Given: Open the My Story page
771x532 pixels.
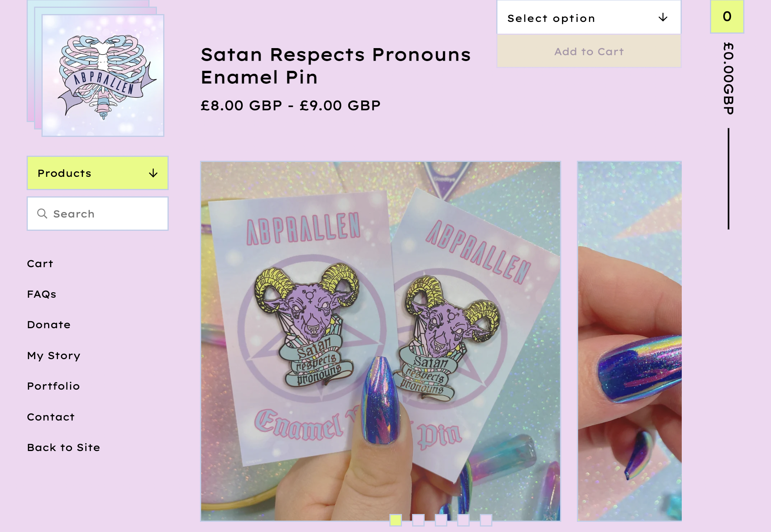Looking at the screenshot, I should click(x=54, y=356).
